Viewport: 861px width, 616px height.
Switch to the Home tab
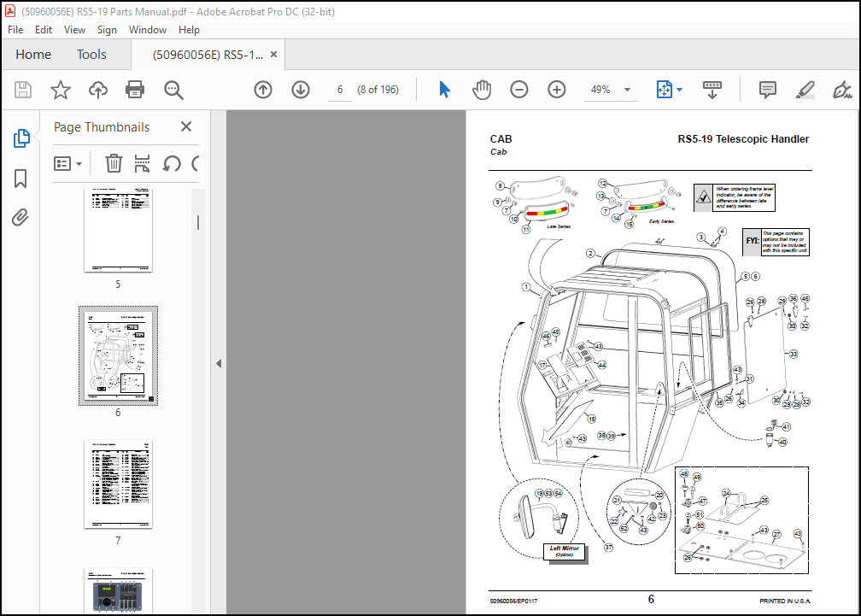pyautogui.click(x=33, y=55)
